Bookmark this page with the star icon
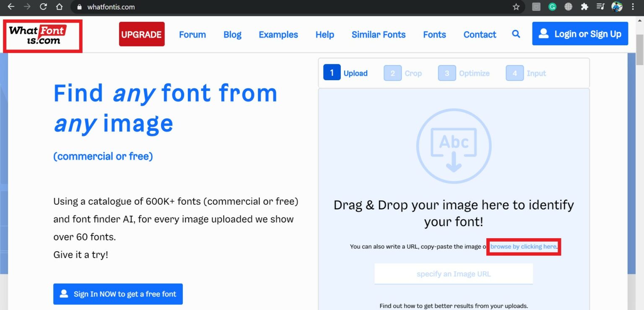Viewport: 644px width, 310px height. pyautogui.click(x=516, y=7)
